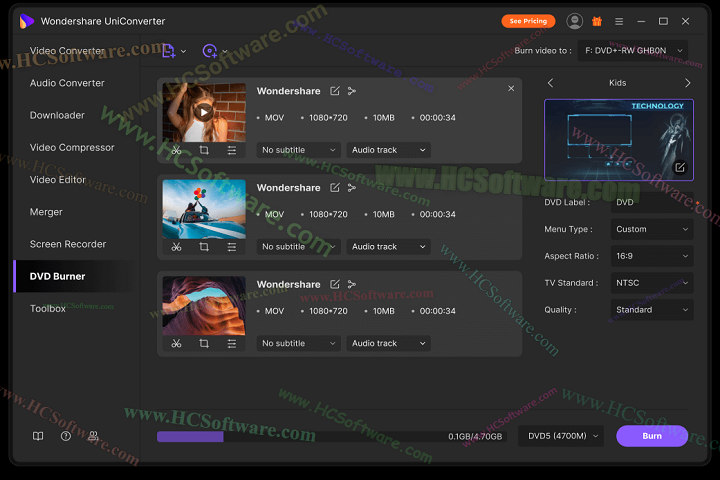Open the Video Editor section
This screenshot has height=480, width=720.
click(57, 180)
